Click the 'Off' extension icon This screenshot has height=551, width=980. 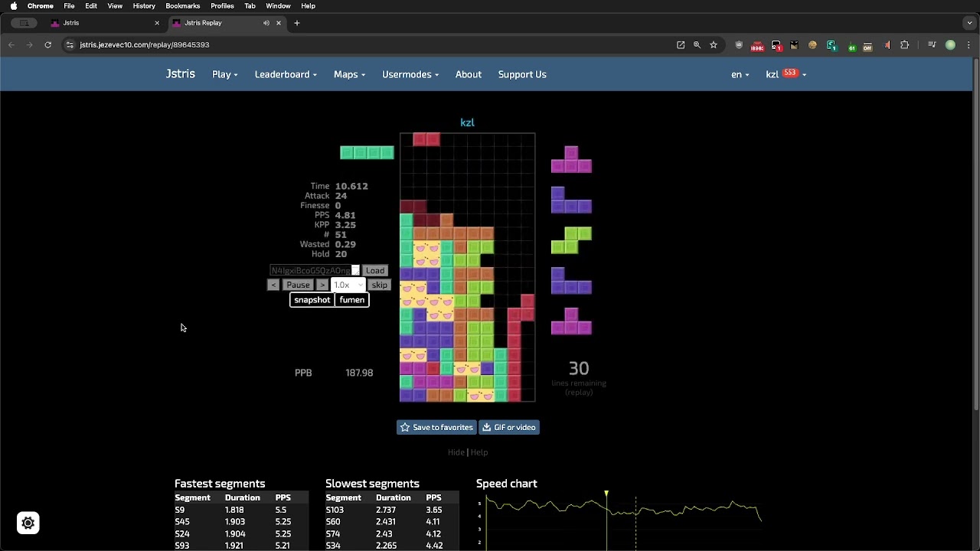click(867, 46)
